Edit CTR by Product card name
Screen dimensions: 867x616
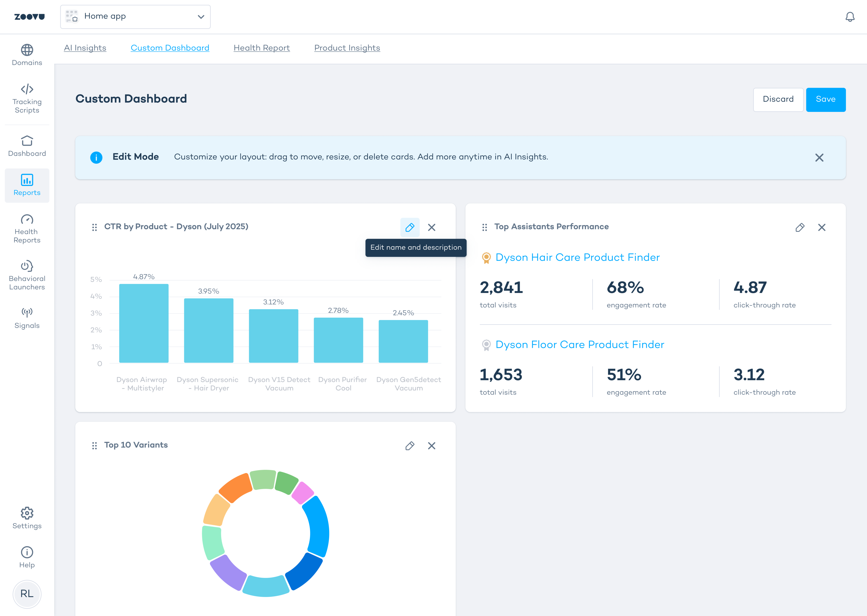click(x=410, y=227)
